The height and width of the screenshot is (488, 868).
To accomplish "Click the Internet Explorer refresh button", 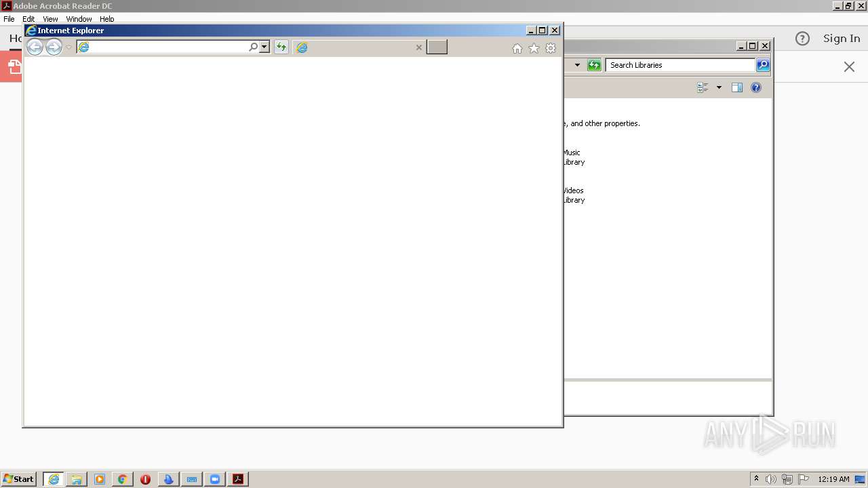I will (x=281, y=47).
